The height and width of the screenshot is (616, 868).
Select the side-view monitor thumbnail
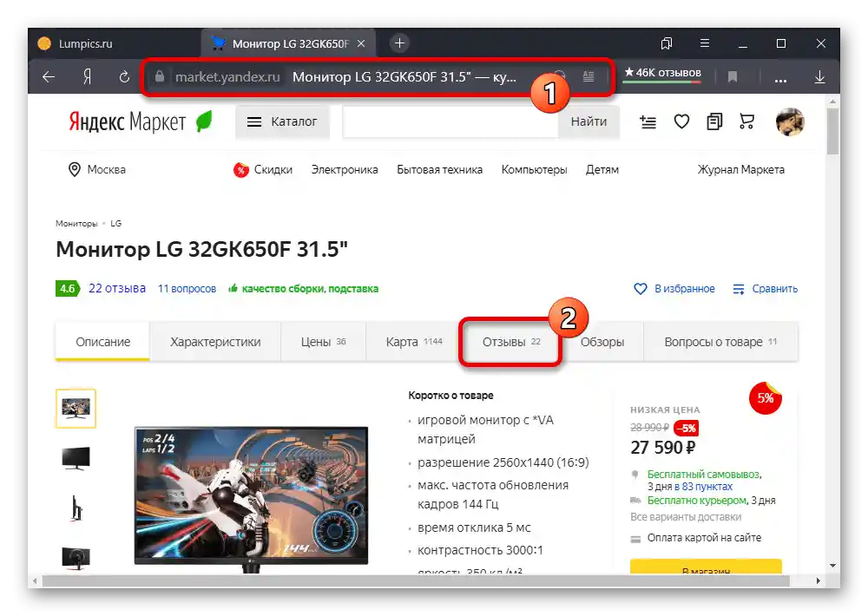click(76, 508)
